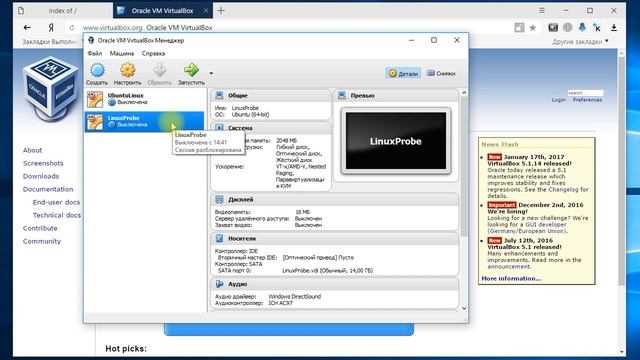Viewport: 640px width, 360px height.
Task: Bookmark the page with star icon
Action: 533,28
